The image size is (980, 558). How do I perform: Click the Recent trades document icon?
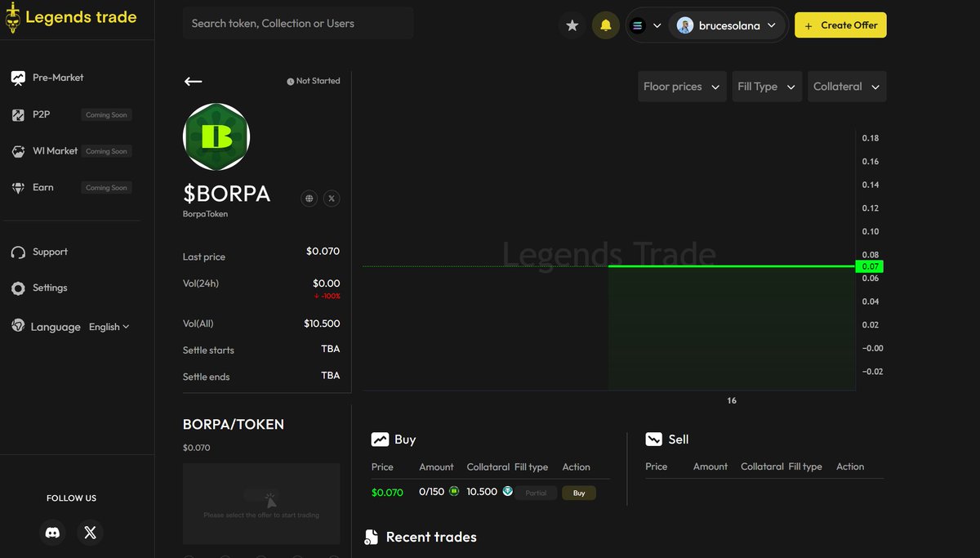click(372, 537)
